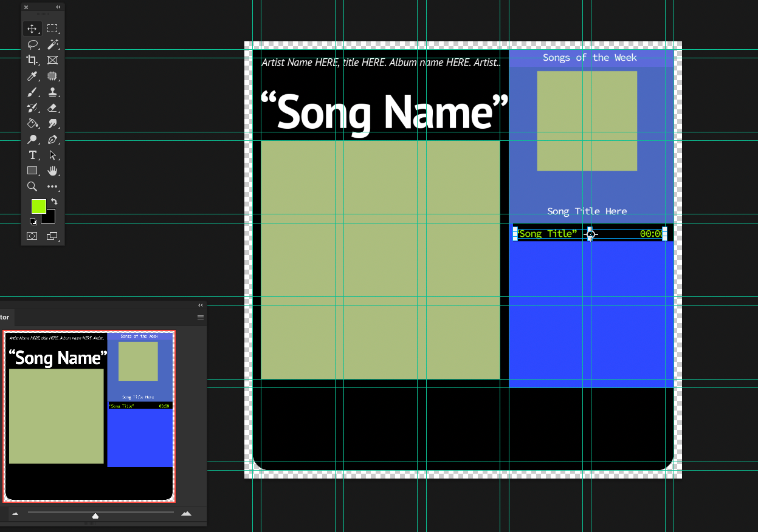Open the Navigator panel flyout menu
Image resolution: width=758 pixels, height=532 pixels.
click(x=201, y=317)
